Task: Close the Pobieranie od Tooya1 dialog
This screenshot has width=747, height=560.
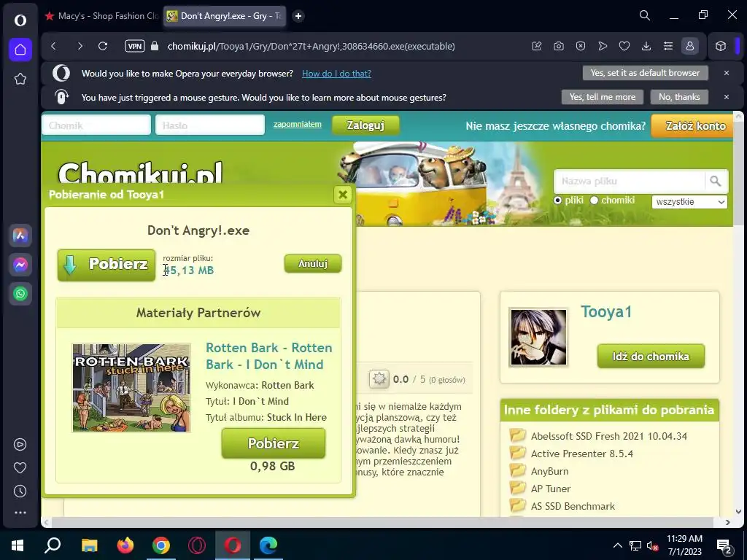Action: (343, 194)
